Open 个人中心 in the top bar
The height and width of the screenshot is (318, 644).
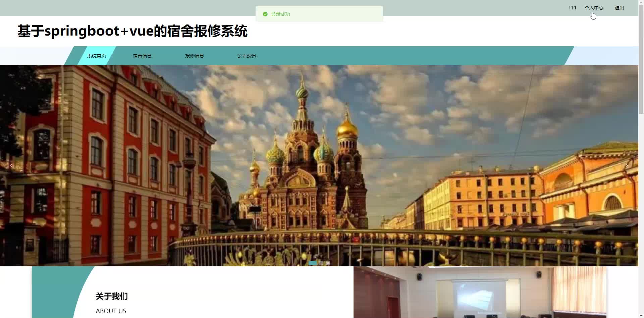[594, 8]
